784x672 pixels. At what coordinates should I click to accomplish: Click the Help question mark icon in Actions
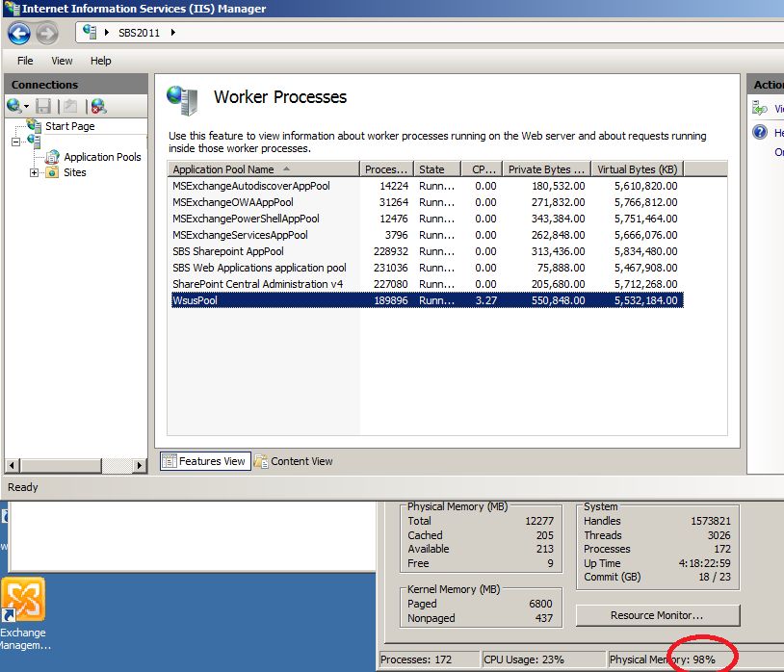[x=760, y=133]
